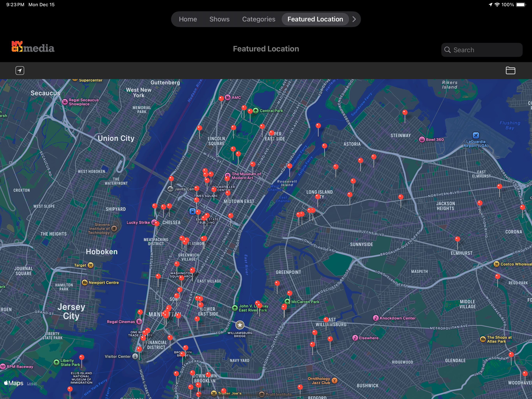The image size is (532, 399).
Task: Open the folder icon in the toolbar
Action: pyautogui.click(x=510, y=71)
